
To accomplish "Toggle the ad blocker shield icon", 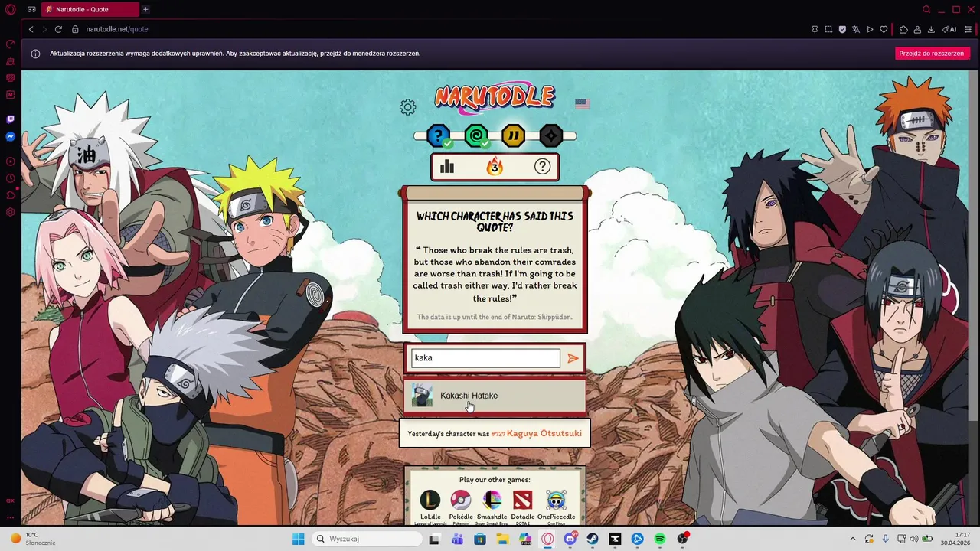I will pos(842,29).
